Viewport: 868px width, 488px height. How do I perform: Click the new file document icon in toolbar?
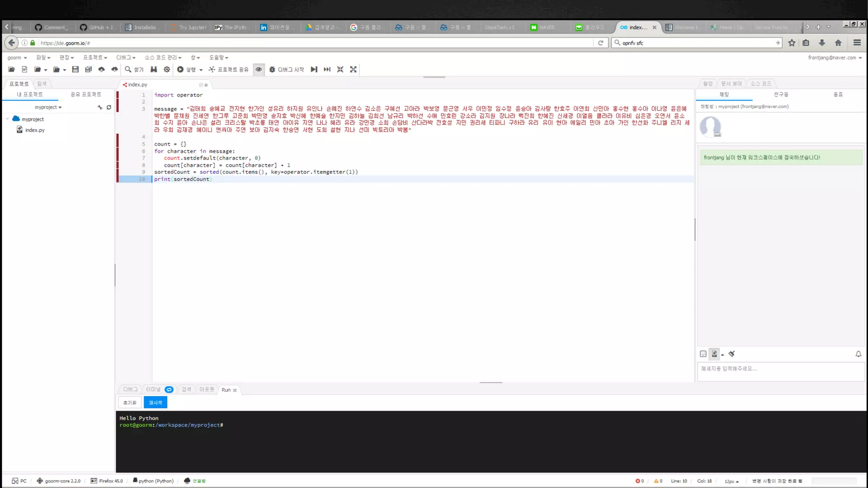(x=25, y=69)
